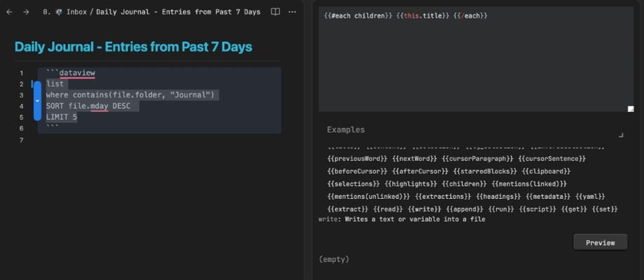This screenshot has width=644, height=280.
Task: Insert the {{starredBlocks}} variable
Action: coord(485,171)
